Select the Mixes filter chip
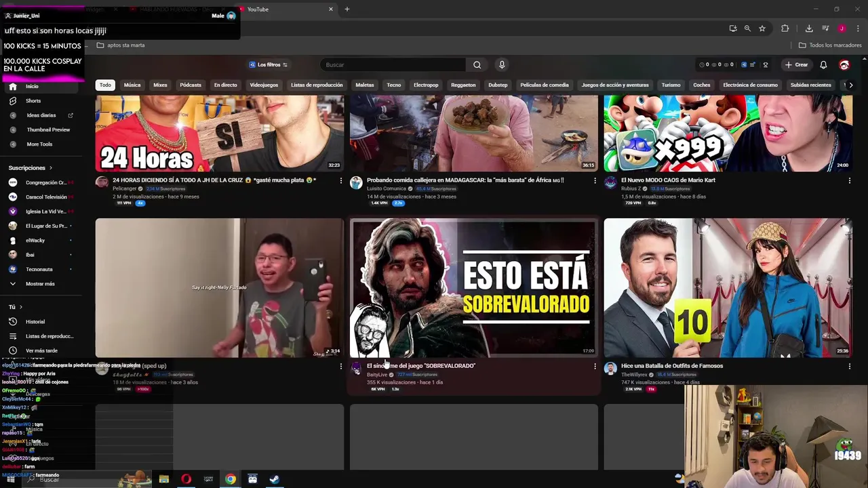Screen dimensions: 868x488 160,85
